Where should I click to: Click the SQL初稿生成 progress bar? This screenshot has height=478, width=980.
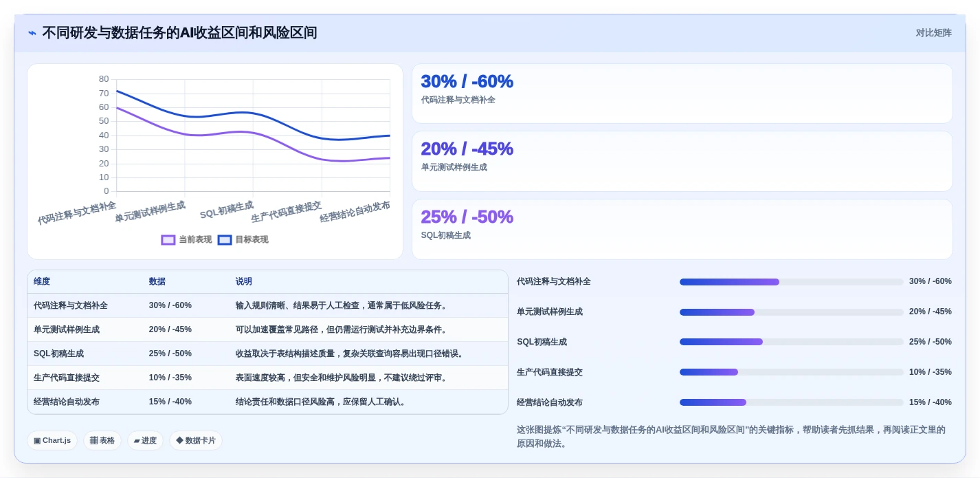tap(791, 342)
